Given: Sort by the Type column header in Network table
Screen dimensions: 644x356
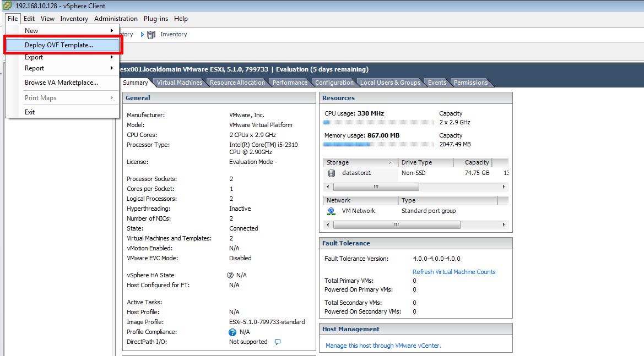Looking at the screenshot, I should (448, 200).
